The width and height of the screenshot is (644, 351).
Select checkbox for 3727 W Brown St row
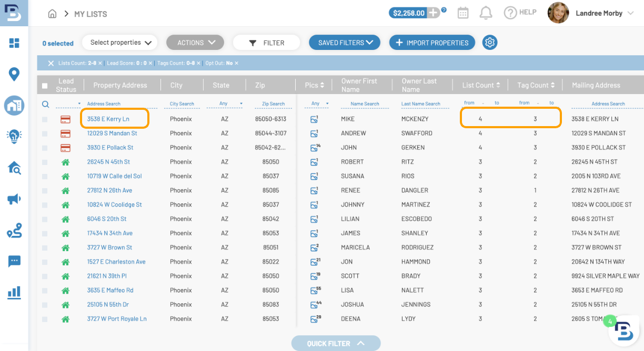[45, 247]
